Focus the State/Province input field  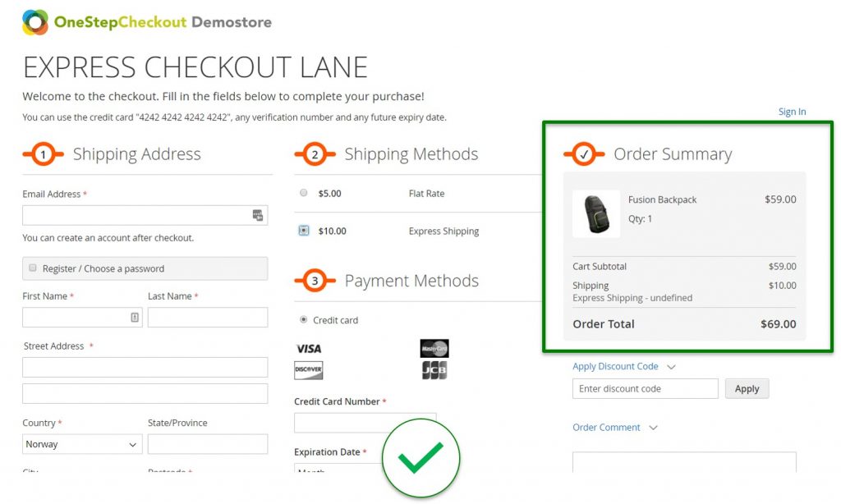coord(208,444)
